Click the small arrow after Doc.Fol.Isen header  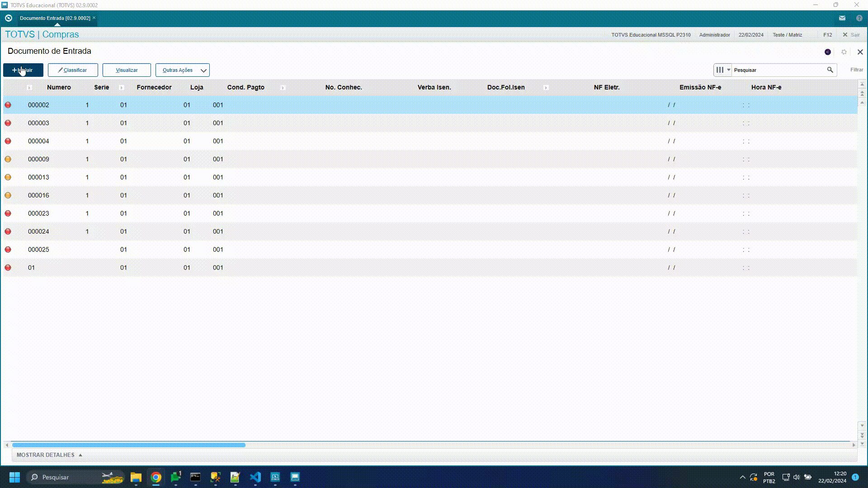coord(546,88)
